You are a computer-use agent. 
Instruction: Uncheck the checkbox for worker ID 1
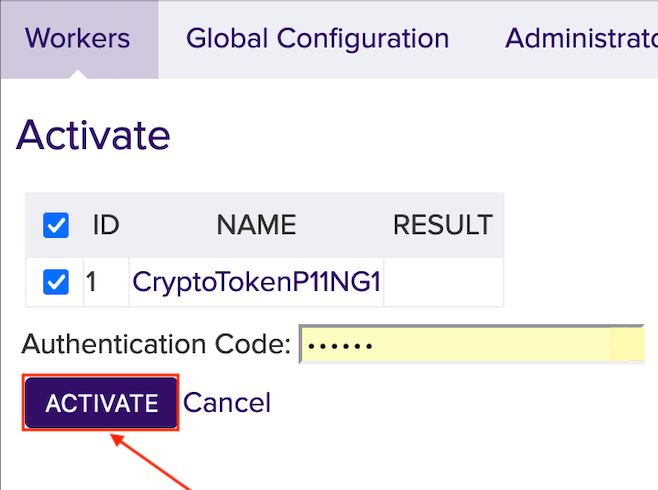coord(56,283)
